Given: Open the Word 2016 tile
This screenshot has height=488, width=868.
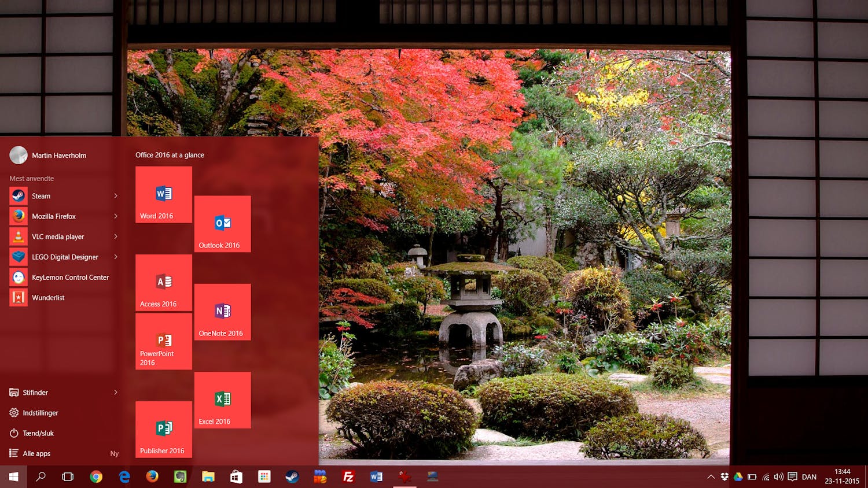Looking at the screenshot, I should (163, 194).
